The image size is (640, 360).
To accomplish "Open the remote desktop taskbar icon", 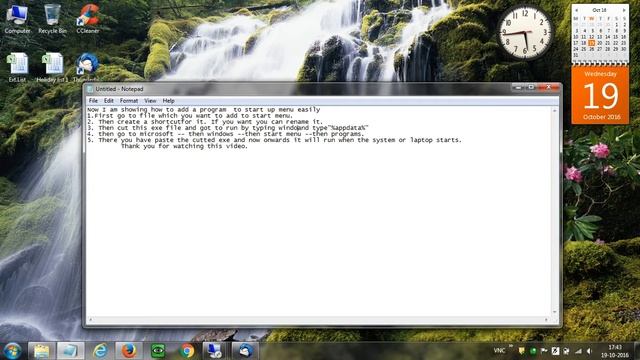I will pyautogui.click(x=215, y=351).
